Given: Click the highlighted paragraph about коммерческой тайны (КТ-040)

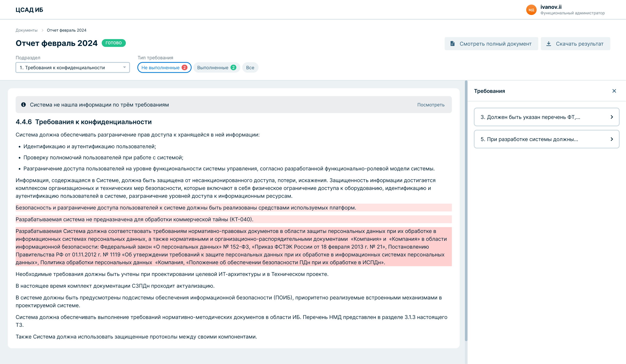Looking at the screenshot, I should (x=134, y=219).
